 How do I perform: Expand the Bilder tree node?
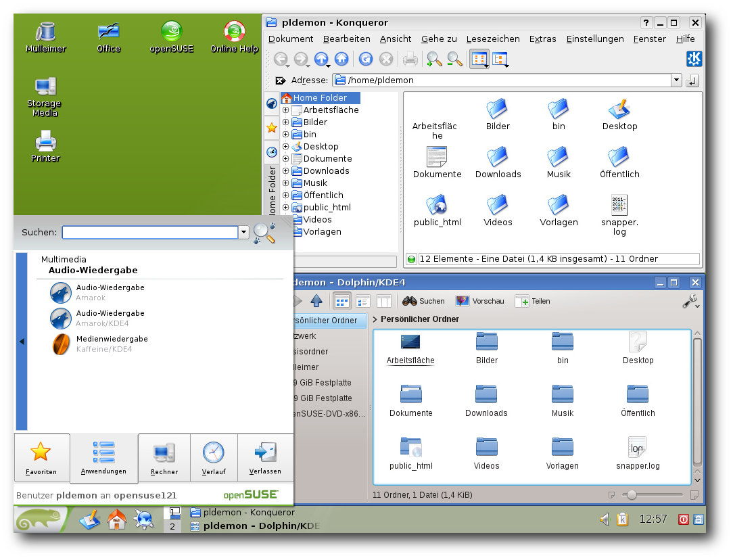tap(285, 122)
